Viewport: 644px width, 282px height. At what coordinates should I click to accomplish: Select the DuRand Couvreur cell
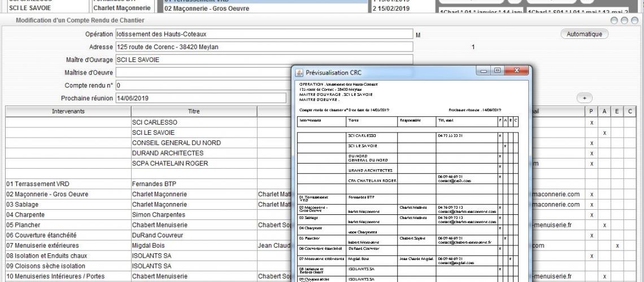click(x=194, y=235)
